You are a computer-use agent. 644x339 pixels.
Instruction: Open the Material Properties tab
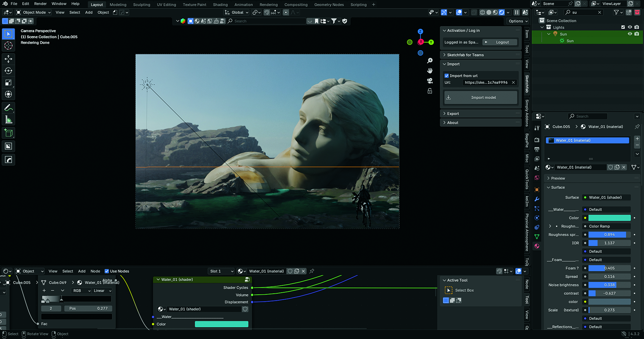click(x=537, y=246)
